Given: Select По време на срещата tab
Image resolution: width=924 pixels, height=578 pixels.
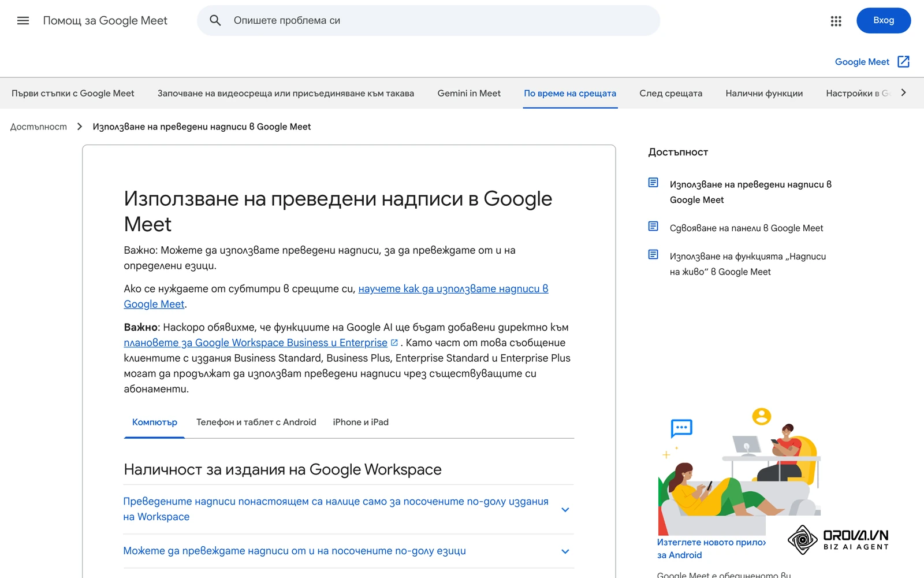Looking at the screenshot, I should coord(570,93).
